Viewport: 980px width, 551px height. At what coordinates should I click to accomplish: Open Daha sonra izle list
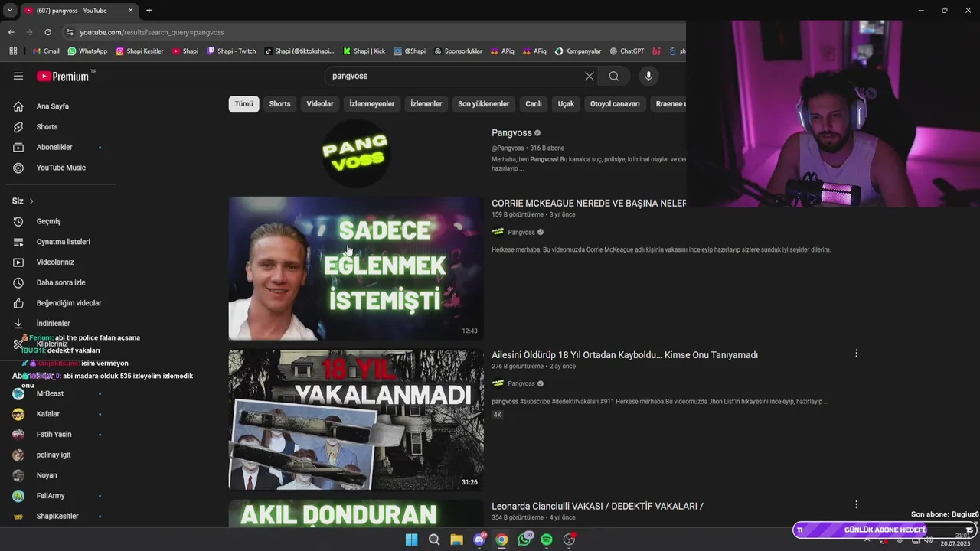(x=61, y=282)
